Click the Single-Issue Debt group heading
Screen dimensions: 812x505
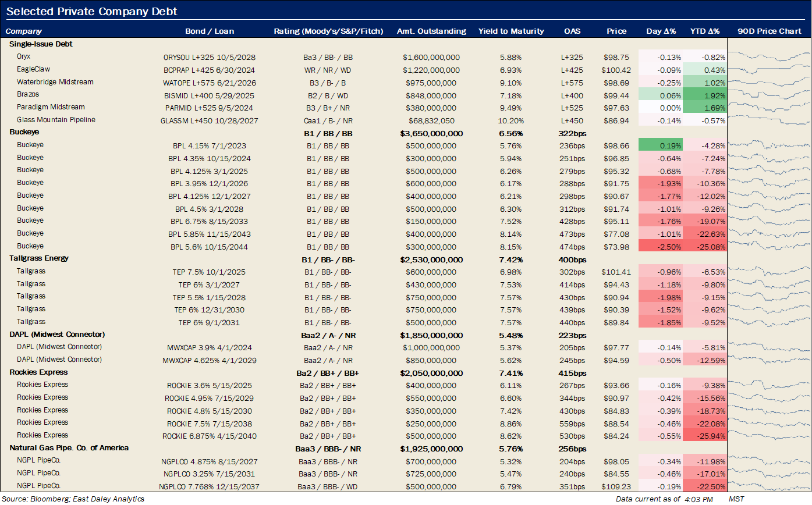(x=41, y=44)
